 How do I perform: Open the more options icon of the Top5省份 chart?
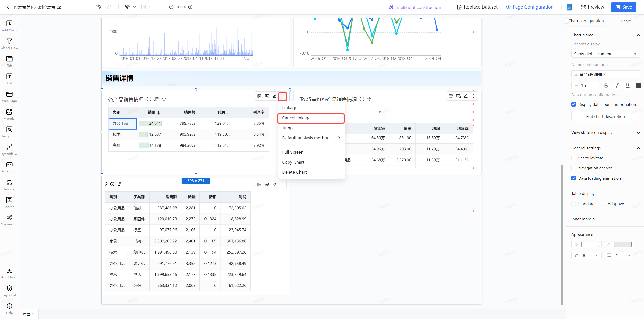click(474, 96)
